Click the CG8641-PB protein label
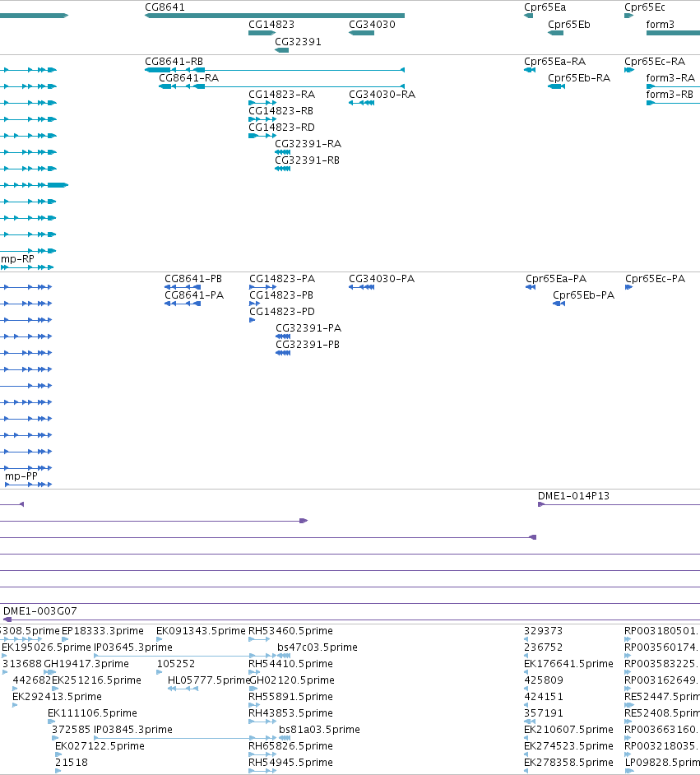This screenshot has width=700, height=775. (x=193, y=279)
